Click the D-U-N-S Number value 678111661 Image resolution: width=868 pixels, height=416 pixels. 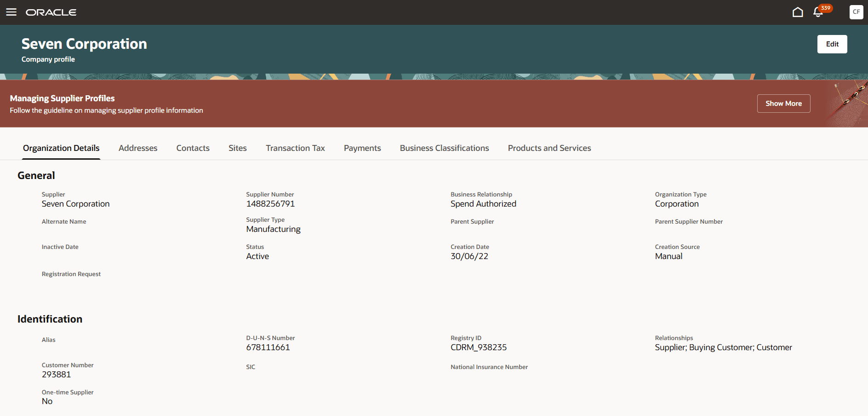pos(268,347)
